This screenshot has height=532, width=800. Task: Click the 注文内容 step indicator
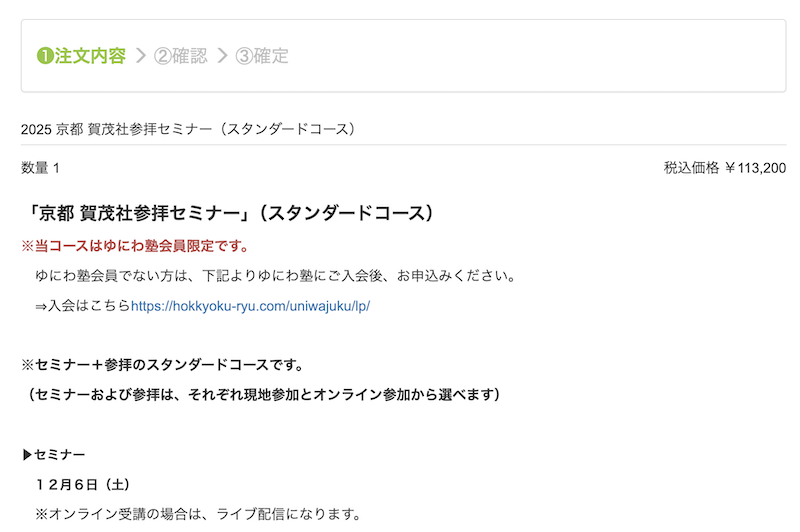pos(90,56)
